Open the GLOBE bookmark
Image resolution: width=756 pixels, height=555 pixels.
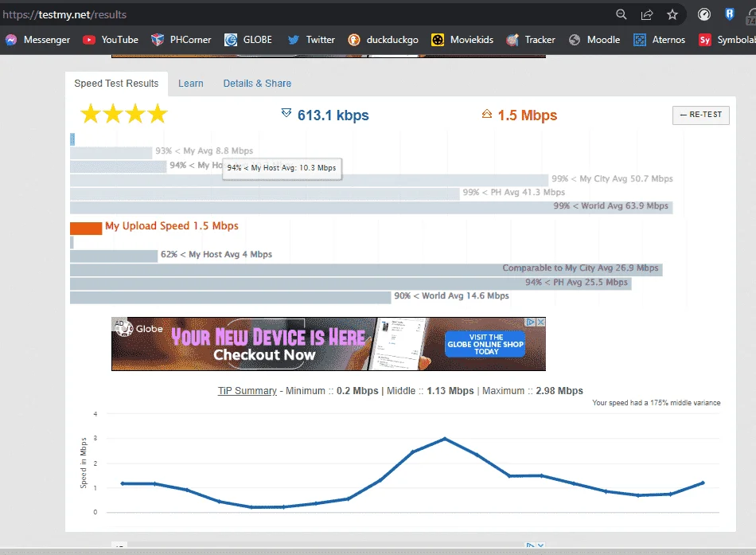pyautogui.click(x=248, y=40)
